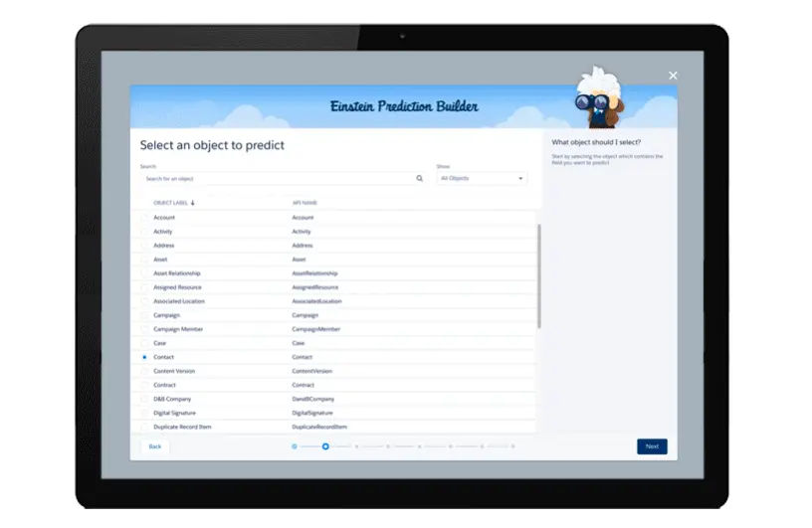The image size is (812, 528).
Task: Click the first completed progress step
Action: tap(295, 446)
